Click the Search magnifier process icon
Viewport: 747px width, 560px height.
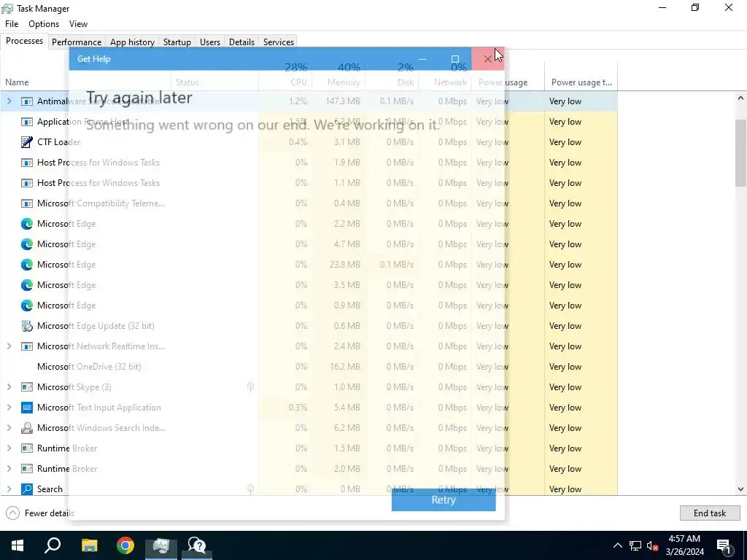pyautogui.click(x=27, y=489)
